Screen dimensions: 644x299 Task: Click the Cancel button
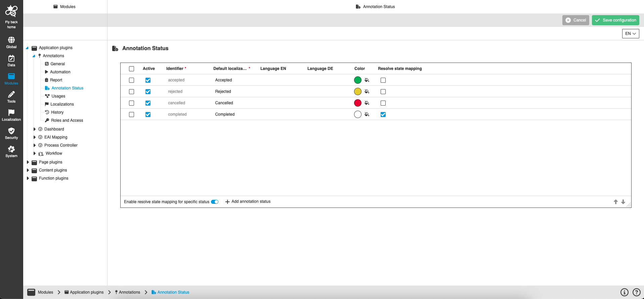[x=576, y=20]
